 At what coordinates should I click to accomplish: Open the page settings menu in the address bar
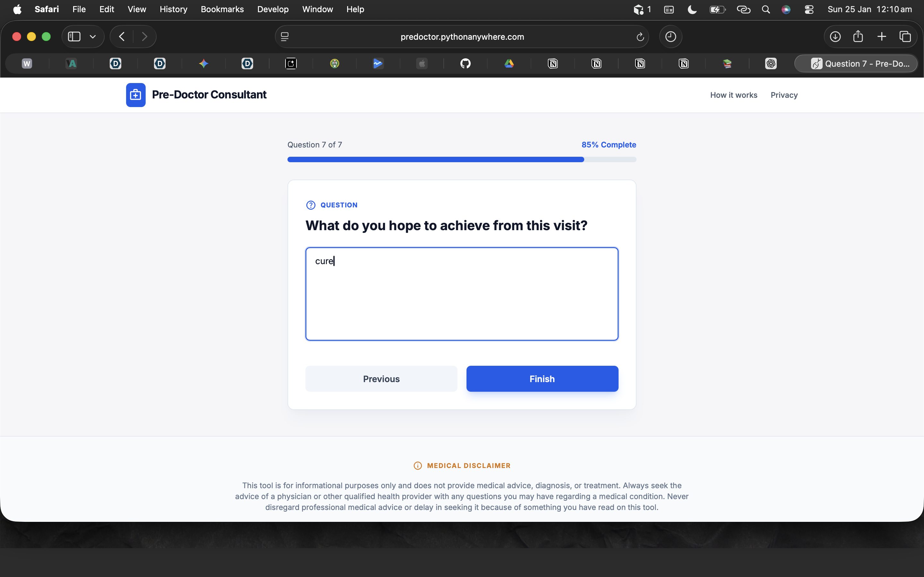pyautogui.click(x=285, y=37)
